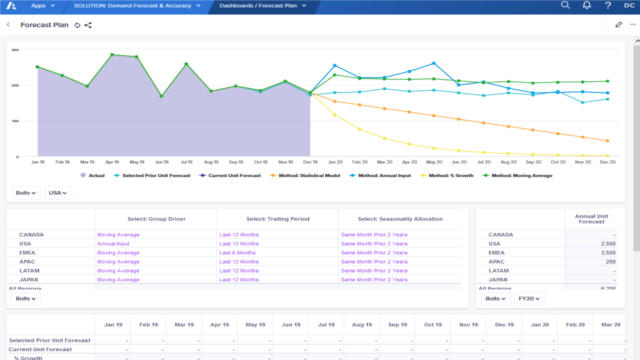
Task: Toggle Method: Moving Average legend entry
Action: pos(518,176)
